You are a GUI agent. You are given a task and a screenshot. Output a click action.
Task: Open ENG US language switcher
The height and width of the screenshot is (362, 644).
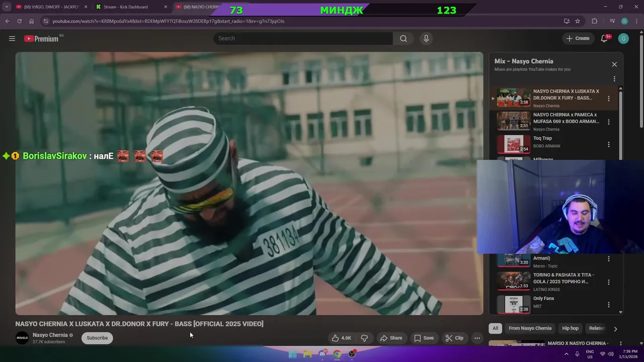coord(590,354)
